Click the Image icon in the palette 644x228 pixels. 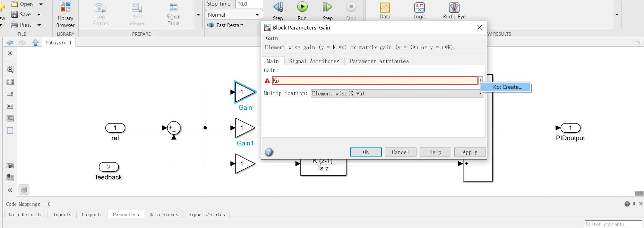point(10,118)
